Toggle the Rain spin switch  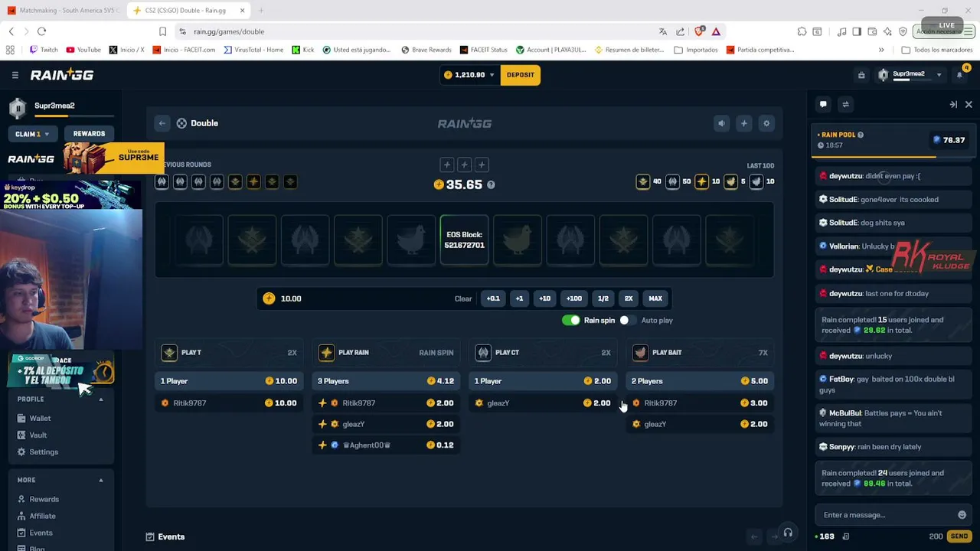point(571,321)
